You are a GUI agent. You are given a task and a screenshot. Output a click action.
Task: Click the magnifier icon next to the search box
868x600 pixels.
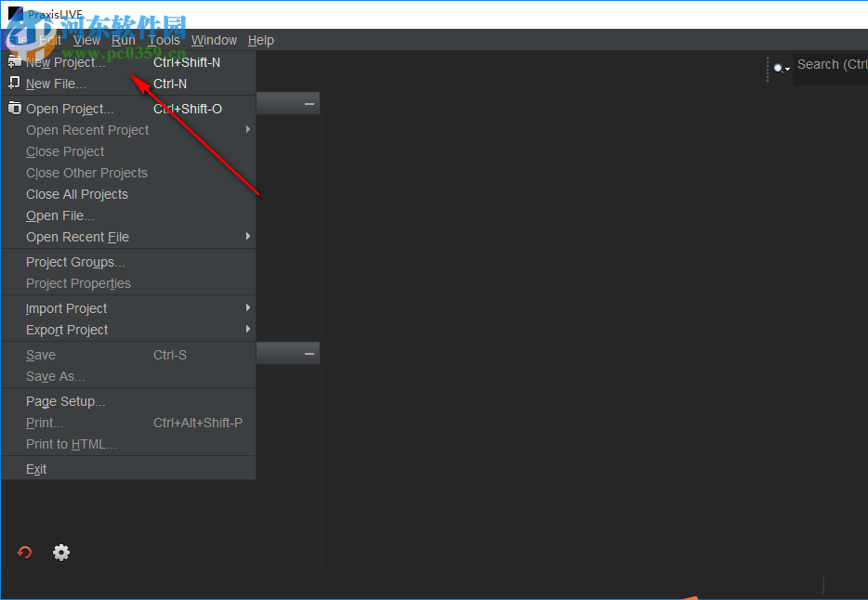tap(779, 68)
